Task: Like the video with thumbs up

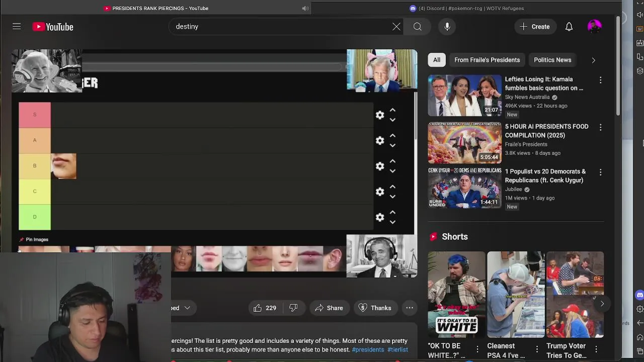Action: pyautogui.click(x=265, y=308)
